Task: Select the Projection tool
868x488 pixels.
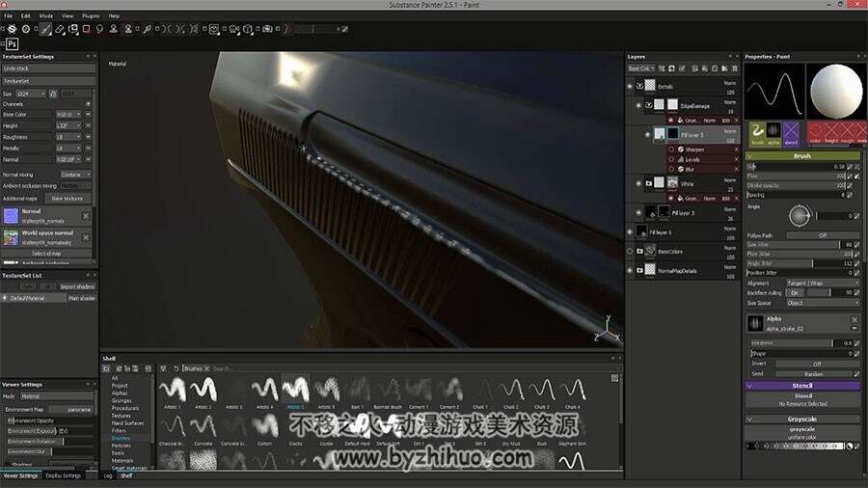Action: tap(73, 29)
